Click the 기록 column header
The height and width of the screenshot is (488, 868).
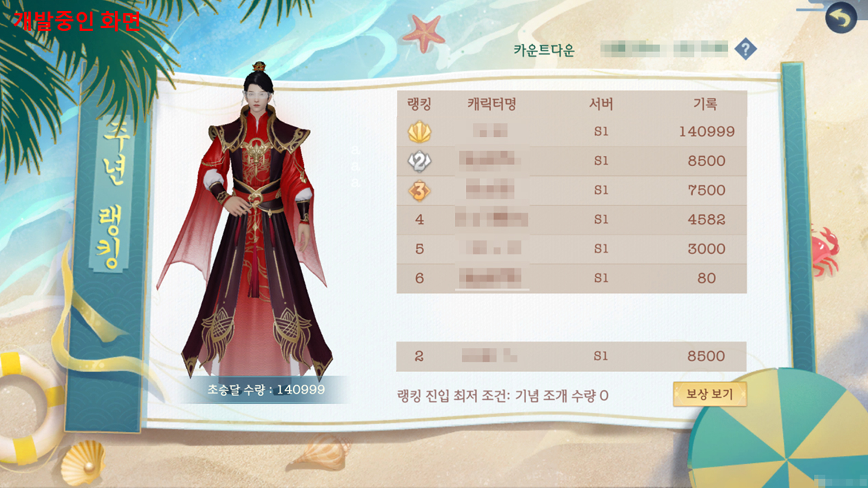tap(706, 104)
